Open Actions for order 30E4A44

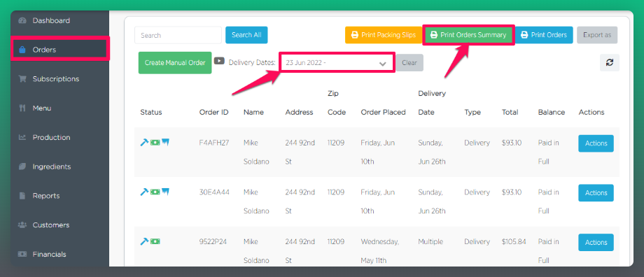(596, 193)
